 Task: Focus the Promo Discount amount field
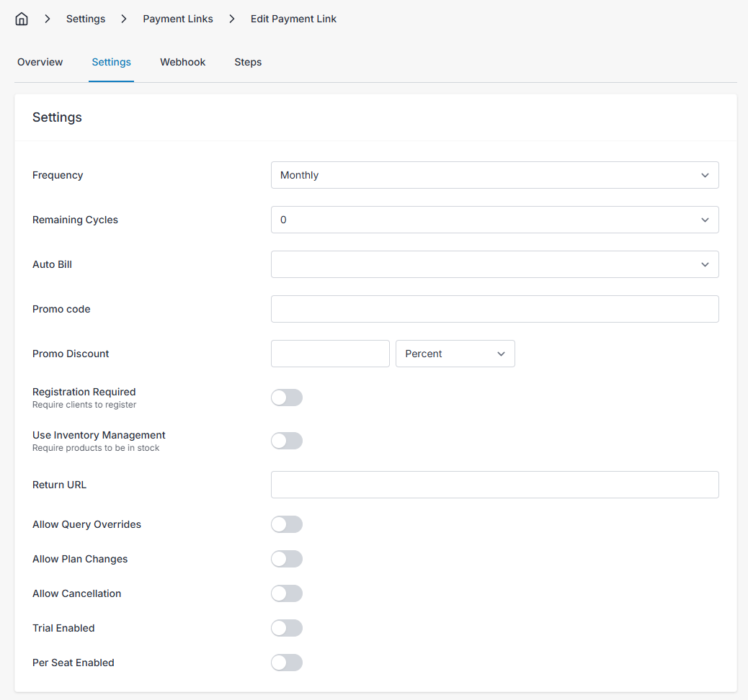click(330, 354)
